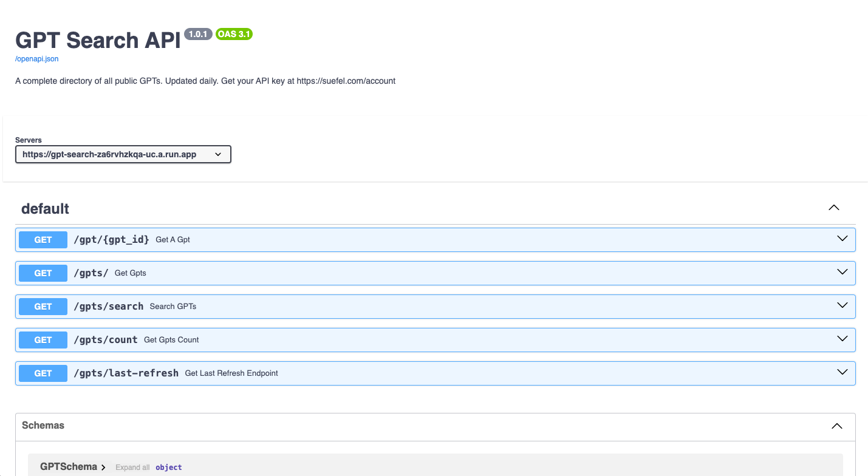The height and width of the screenshot is (476, 868).
Task: Click the 'Get A Gpt' summary
Action: (173, 240)
